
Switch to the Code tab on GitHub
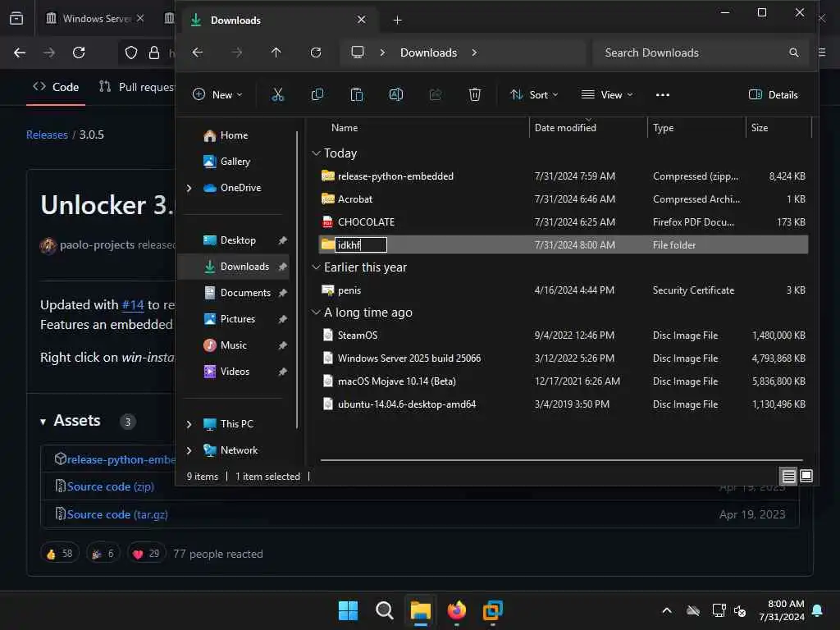(56, 87)
